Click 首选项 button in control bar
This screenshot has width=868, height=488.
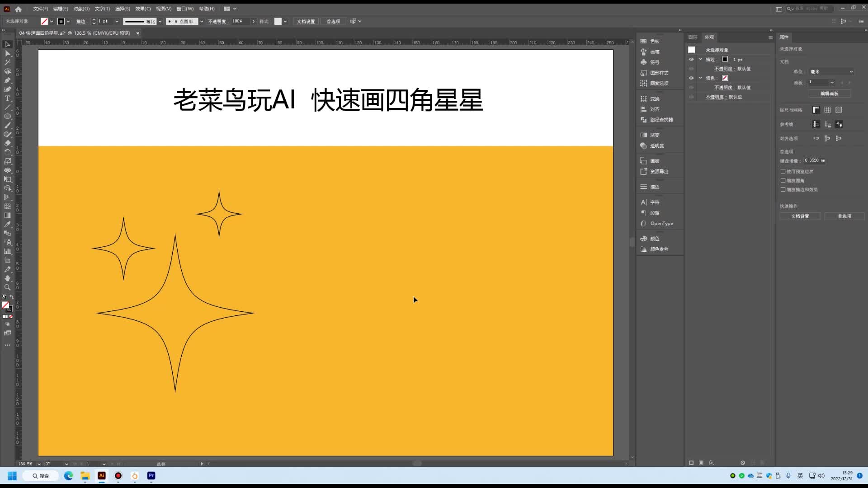(333, 21)
